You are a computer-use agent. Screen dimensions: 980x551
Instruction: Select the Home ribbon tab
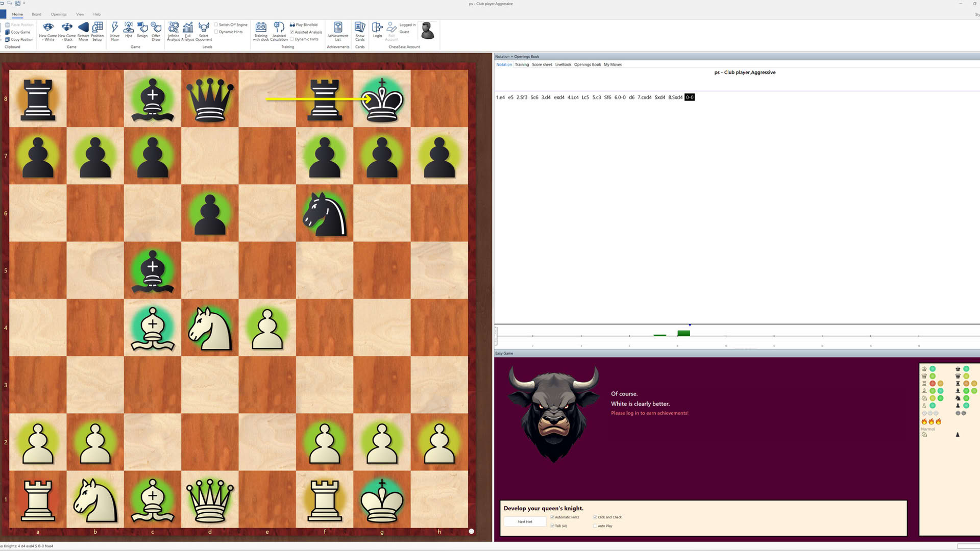[x=17, y=14]
